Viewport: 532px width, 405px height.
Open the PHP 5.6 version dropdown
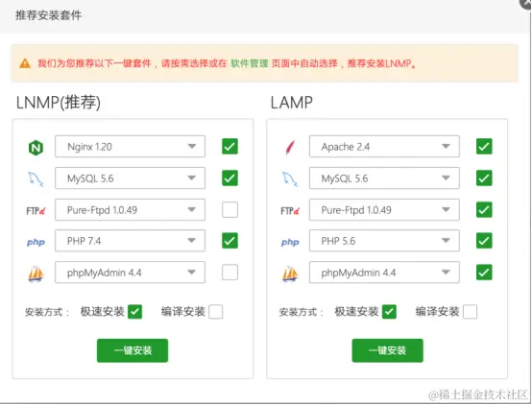[x=384, y=241]
